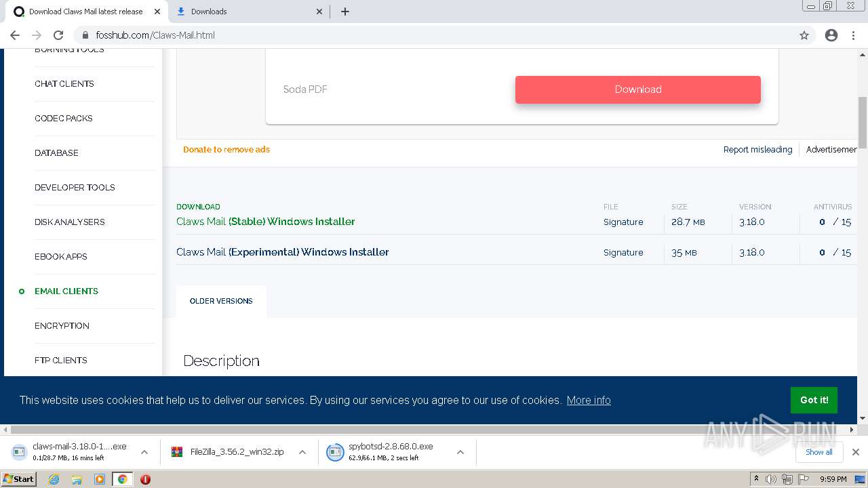Go back to the previous page
The height and width of the screenshot is (488, 868).
point(15,35)
